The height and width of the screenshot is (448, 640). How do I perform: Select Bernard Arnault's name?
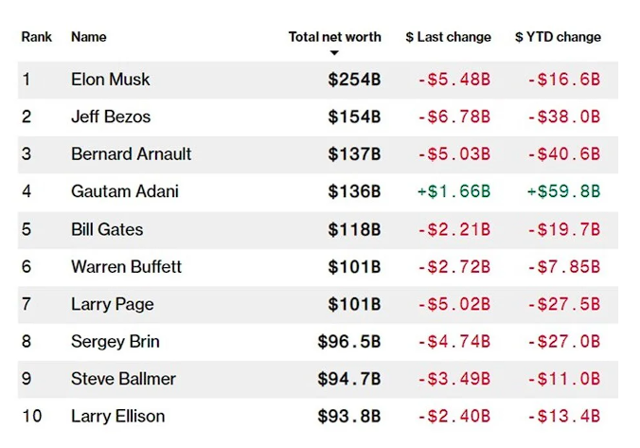(131, 154)
